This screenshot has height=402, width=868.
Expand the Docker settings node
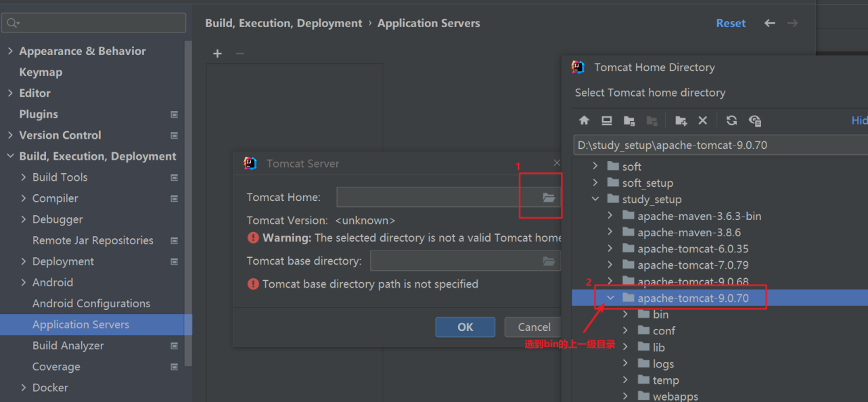pyautogui.click(x=24, y=388)
